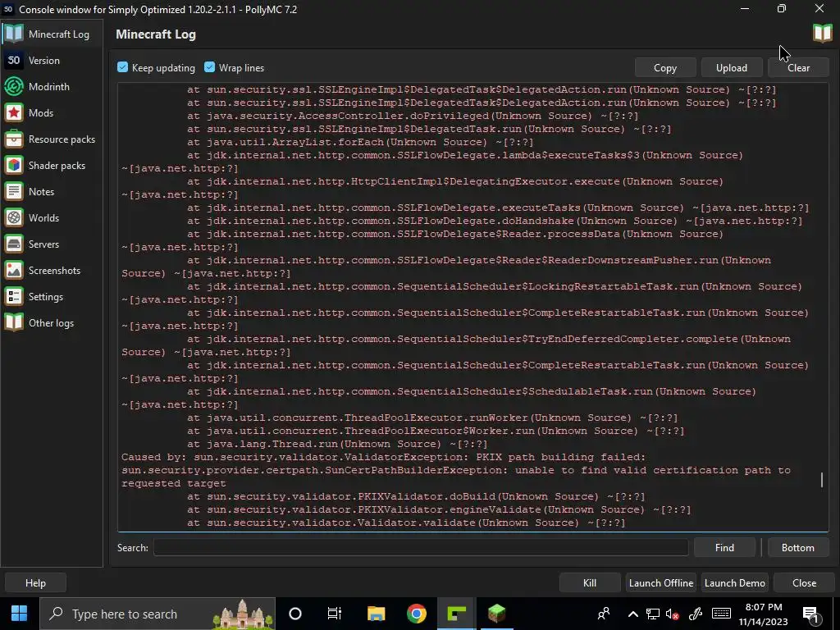Open the Windows Start menu
This screenshot has width=840, height=630.
pos(20,614)
